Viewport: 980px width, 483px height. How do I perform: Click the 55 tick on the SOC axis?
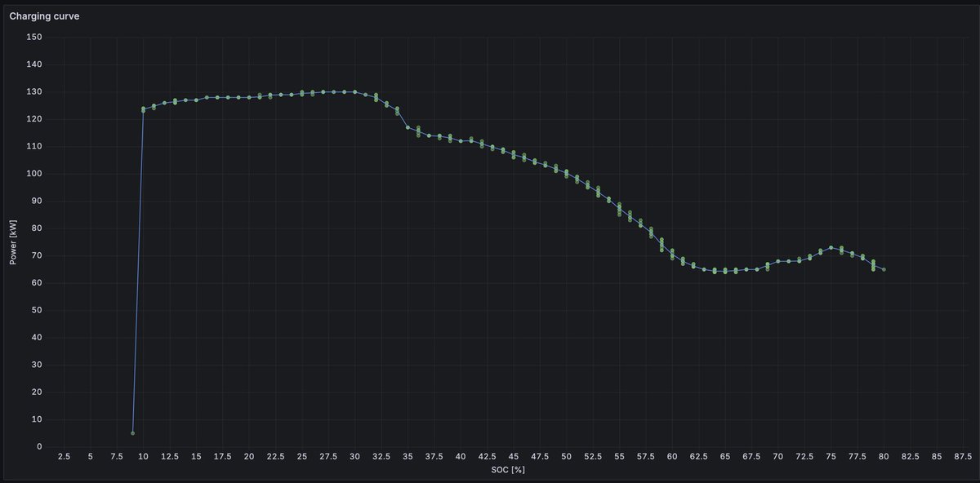click(619, 456)
